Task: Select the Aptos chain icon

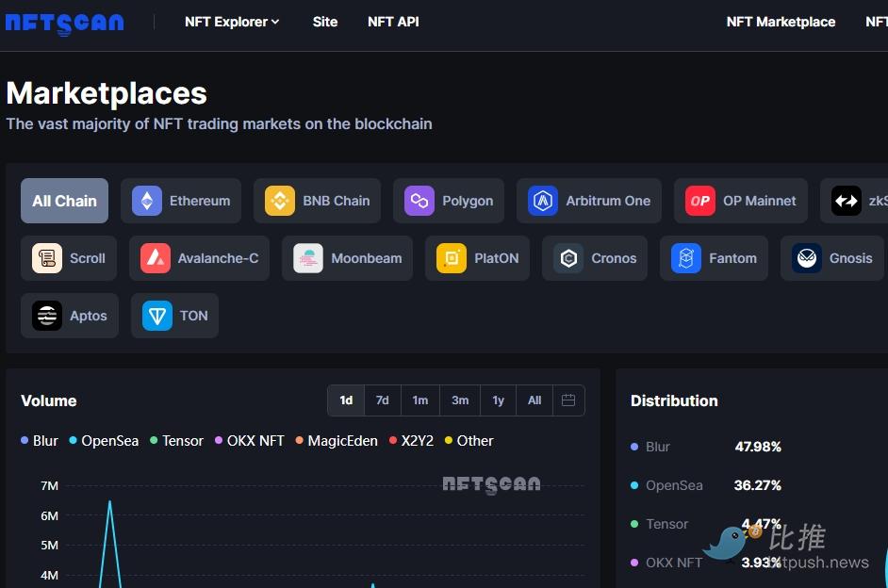Action: 47,316
